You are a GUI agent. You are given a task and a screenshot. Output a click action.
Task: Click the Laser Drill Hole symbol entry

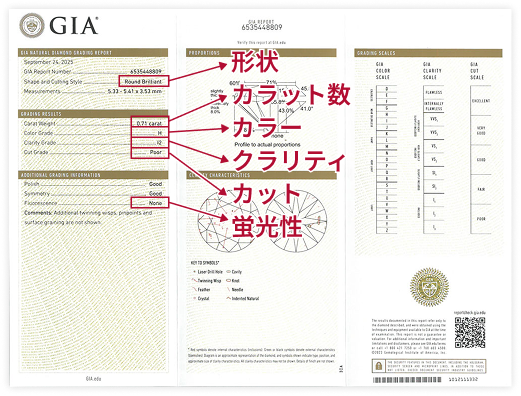point(208,272)
